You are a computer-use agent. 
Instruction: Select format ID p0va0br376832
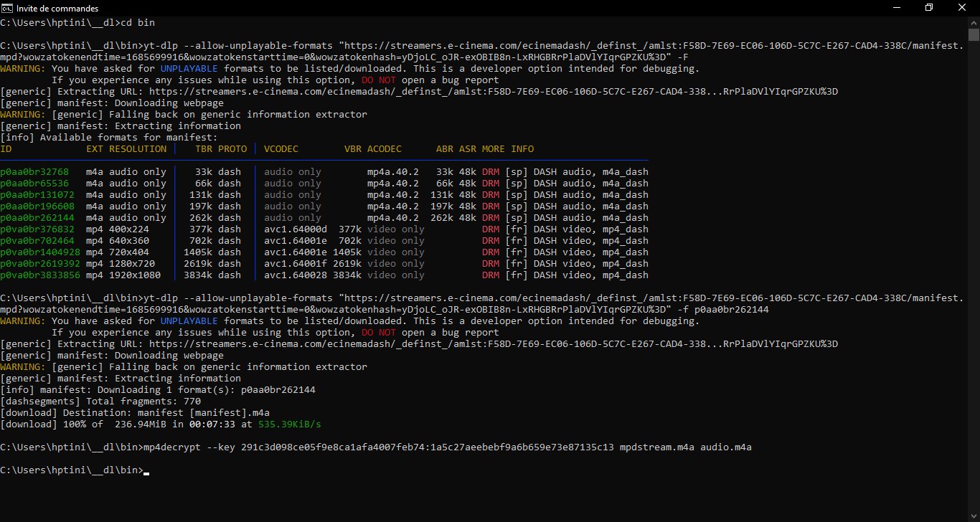[37, 229]
